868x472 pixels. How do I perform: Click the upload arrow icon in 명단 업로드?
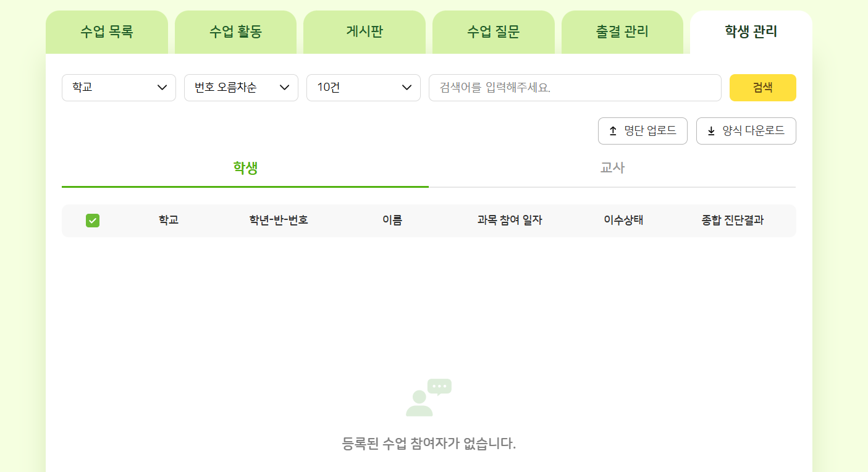coord(613,131)
